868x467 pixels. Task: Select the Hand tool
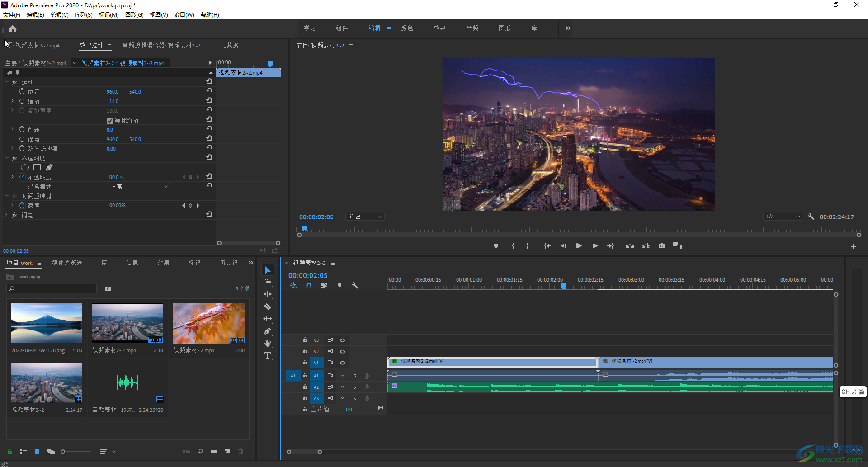pyautogui.click(x=268, y=343)
